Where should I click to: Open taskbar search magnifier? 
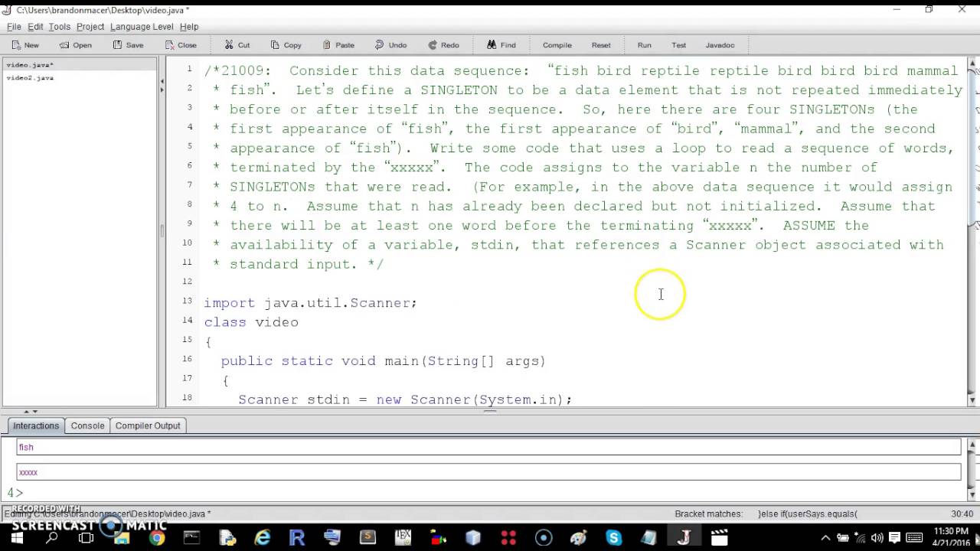pos(52,538)
